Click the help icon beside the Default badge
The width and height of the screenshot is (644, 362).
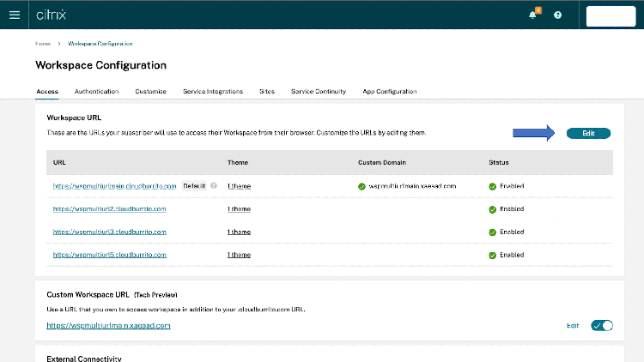coord(214,185)
